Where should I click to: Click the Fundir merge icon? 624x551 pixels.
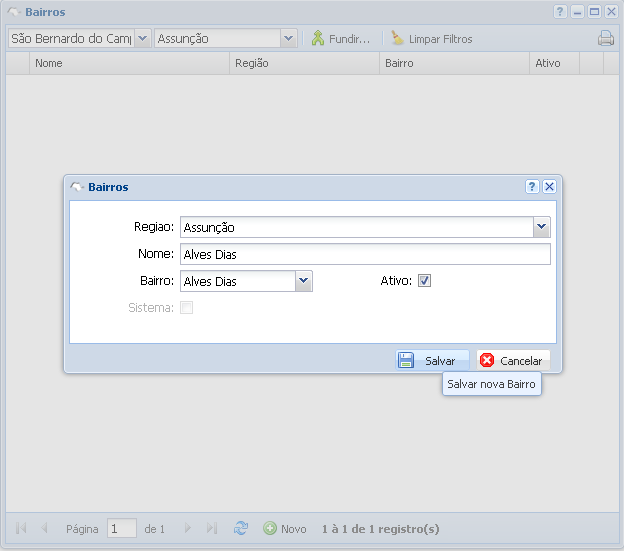(318, 39)
